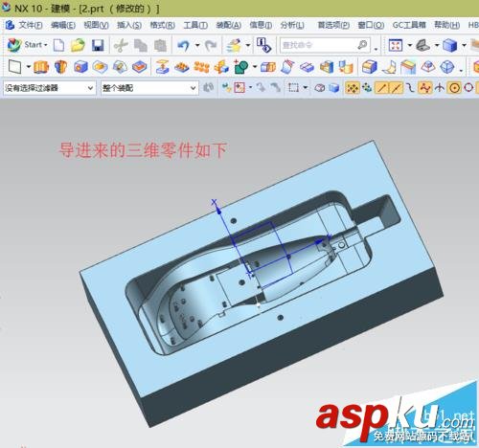Click the shaded rendering style blue cube icon

tap(449, 45)
